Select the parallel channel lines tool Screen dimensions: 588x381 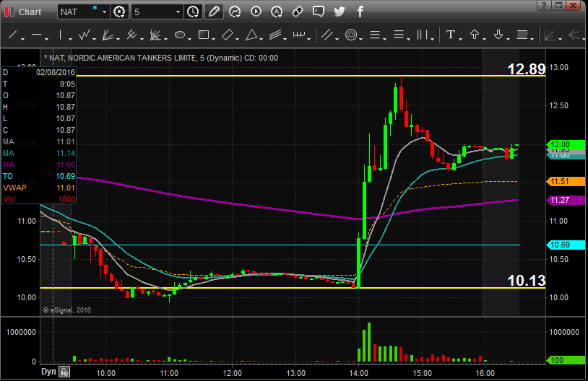(x=327, y=35)
